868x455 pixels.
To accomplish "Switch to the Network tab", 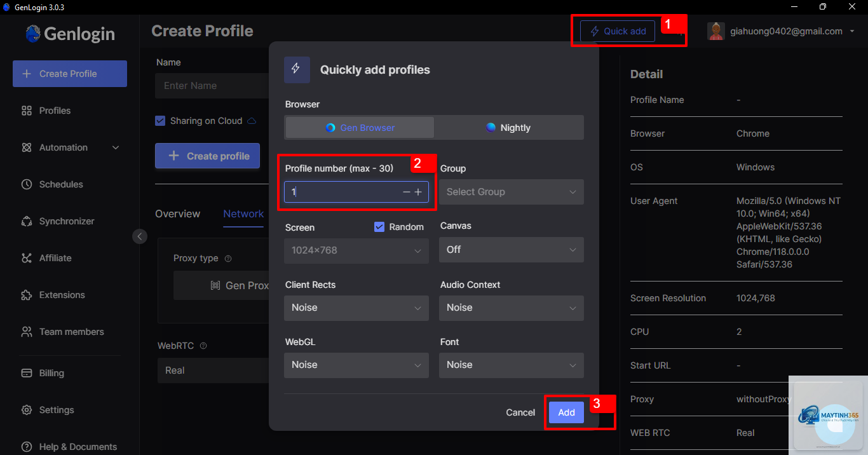I will pos(243,214).
